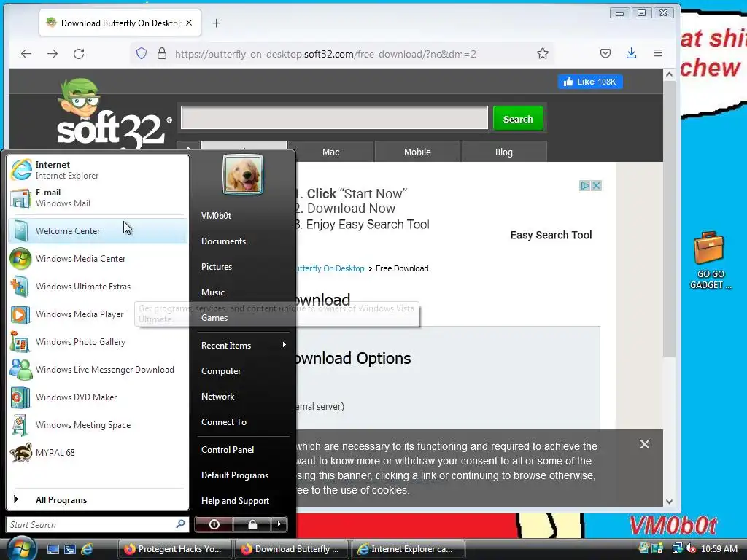Open Save to Pocket button
The width and height of the screenshot is (747, 560).
(x=605, y=53)
